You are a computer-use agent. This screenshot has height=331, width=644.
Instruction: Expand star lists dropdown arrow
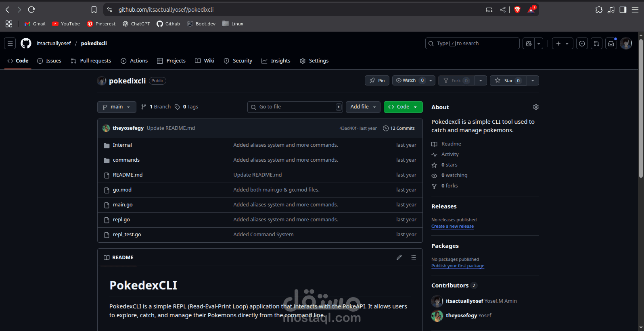click(x=533, y=81)
